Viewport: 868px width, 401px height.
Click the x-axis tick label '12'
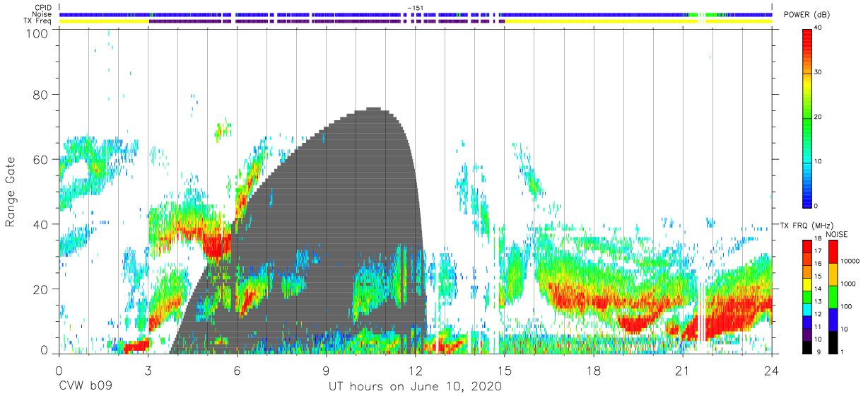click(x=415, y=371)
